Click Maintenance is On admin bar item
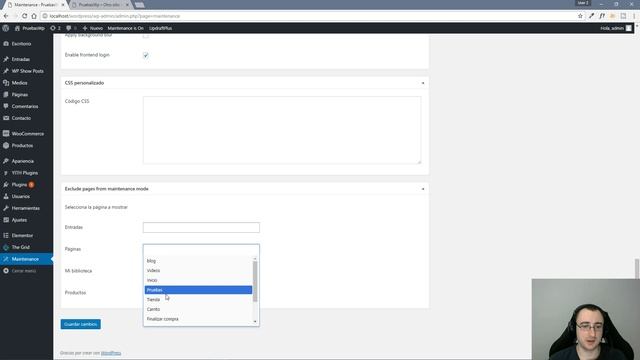Viewport: 640px width, 360px height. point(126,28)
